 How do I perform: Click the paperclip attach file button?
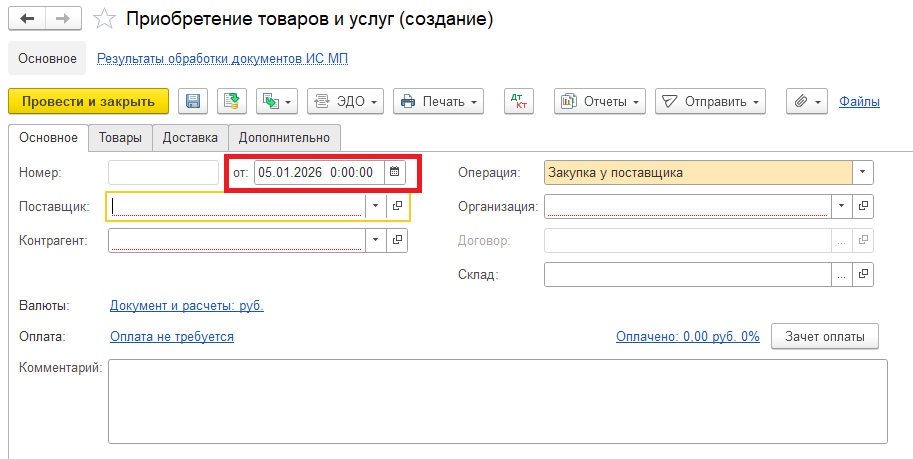coord(805,101)
